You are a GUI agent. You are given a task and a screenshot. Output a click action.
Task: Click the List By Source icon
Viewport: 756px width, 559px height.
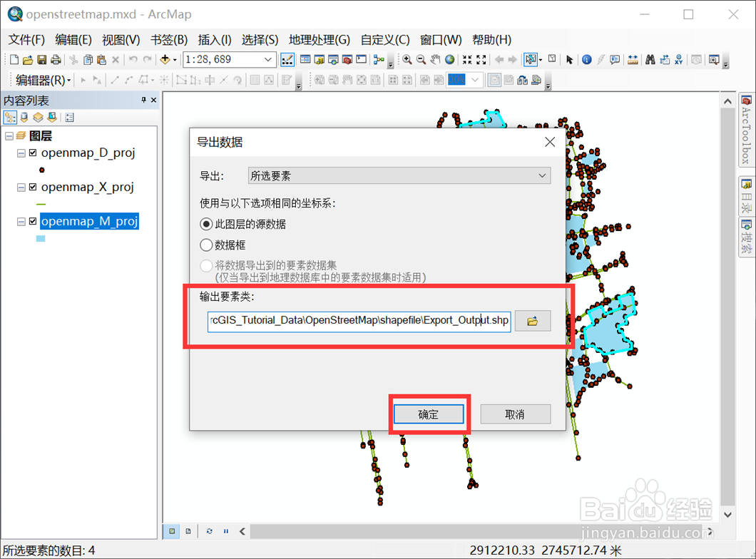(24, 117)
